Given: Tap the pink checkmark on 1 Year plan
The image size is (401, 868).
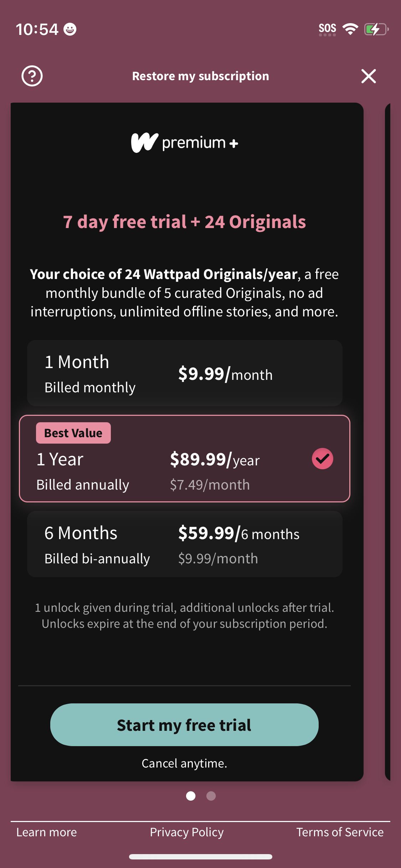Looking at the screenshot, I should (322, 459).
